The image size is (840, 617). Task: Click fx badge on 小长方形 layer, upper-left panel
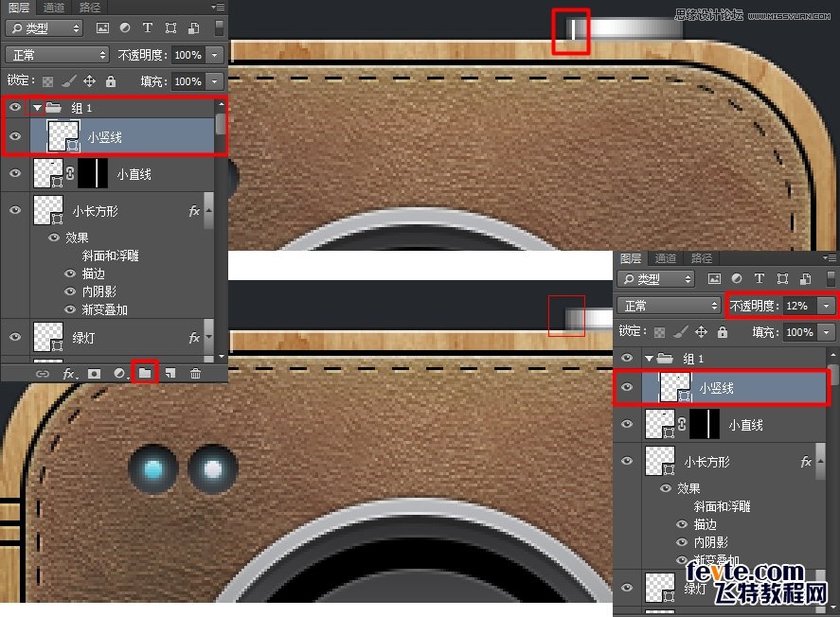tap(194, 211)
